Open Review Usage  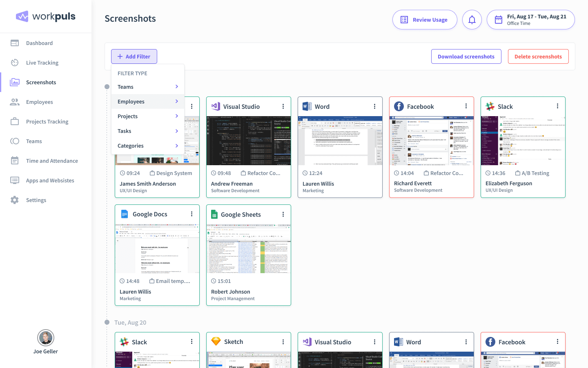425,19
